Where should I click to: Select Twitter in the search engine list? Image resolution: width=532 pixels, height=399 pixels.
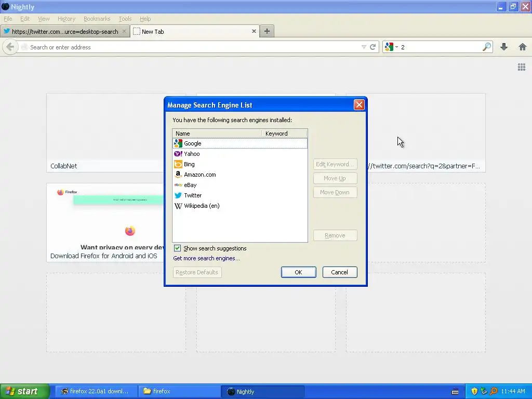pos(240,195)
